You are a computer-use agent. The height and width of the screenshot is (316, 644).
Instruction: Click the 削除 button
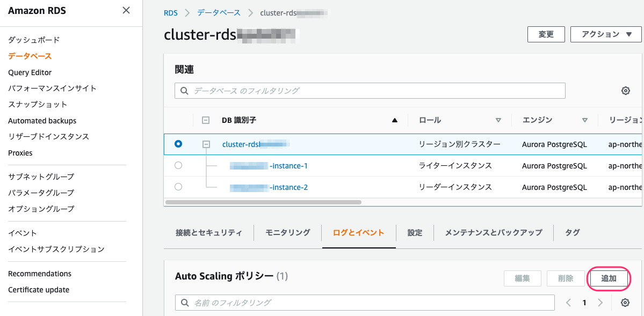(x=566, y=278)
